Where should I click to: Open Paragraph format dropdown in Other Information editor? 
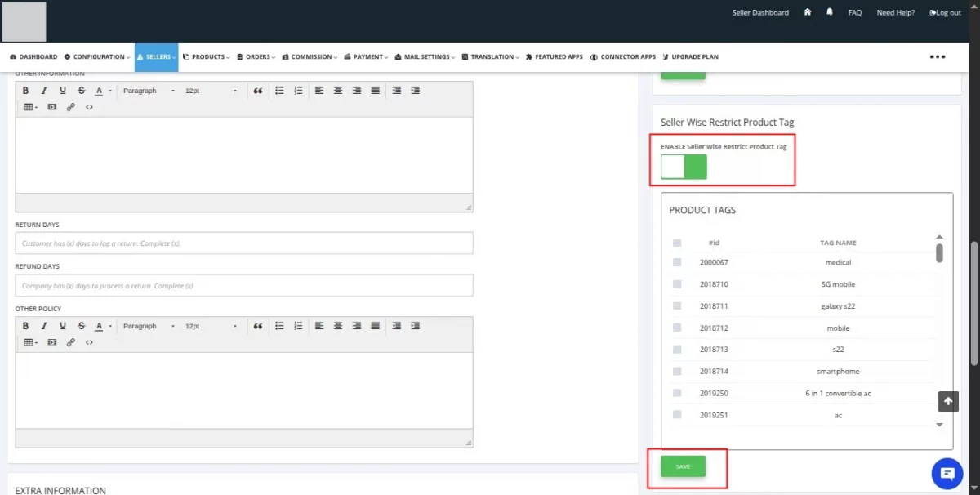[x=149, y=91]
